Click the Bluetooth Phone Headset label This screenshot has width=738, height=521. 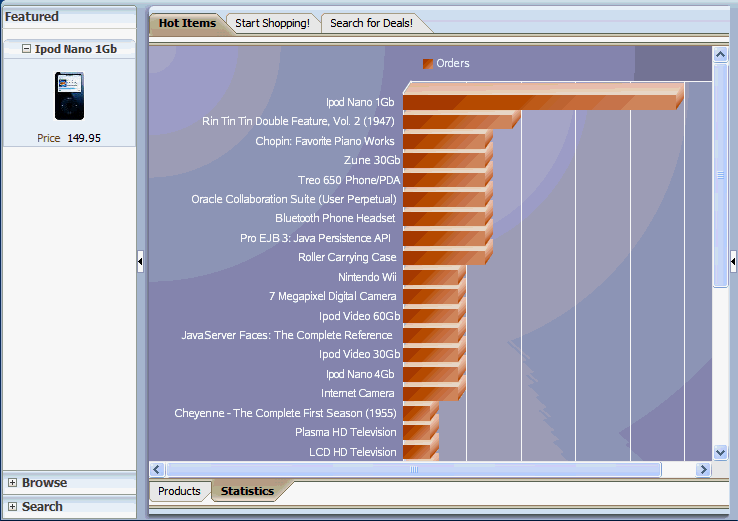coord(335,218)
